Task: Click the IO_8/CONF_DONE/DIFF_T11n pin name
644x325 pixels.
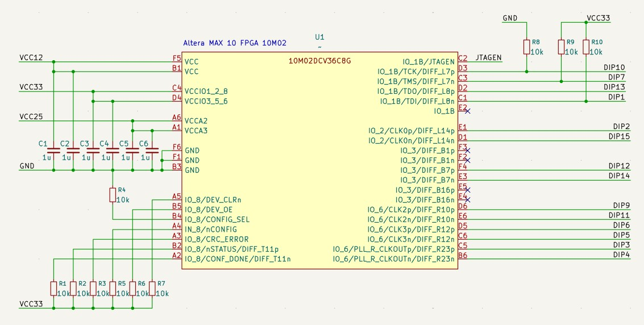Action: (238, 259)
